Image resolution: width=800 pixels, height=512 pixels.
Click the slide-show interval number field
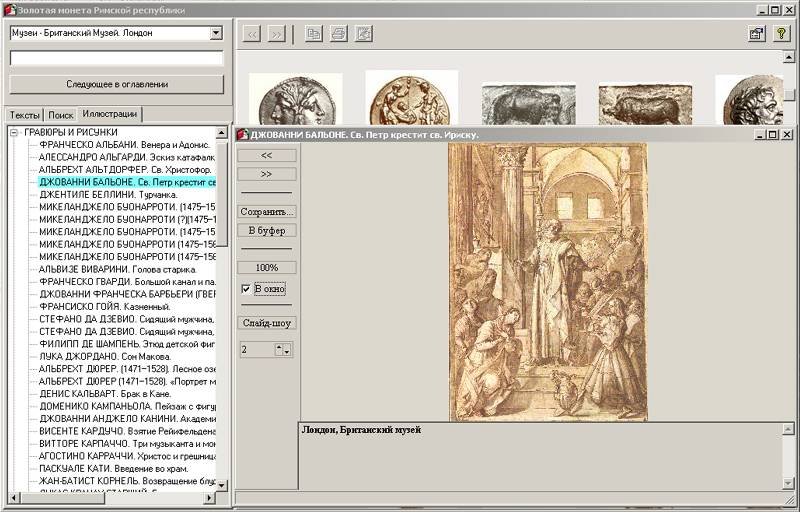click(258, 350)
